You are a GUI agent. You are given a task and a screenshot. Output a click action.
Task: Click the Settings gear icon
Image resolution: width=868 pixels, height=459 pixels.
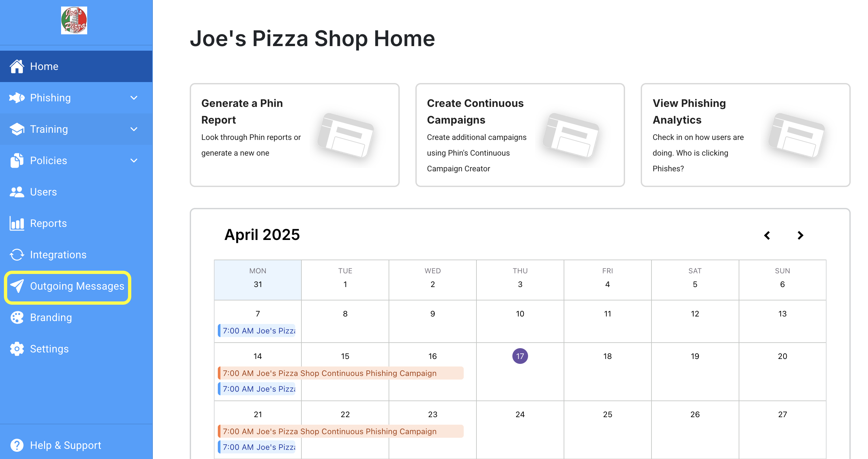pyautogui.click(x=17, y=349)
